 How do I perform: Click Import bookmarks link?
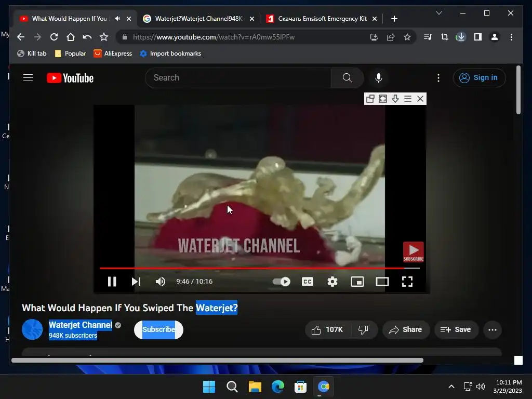pos(170,54)
